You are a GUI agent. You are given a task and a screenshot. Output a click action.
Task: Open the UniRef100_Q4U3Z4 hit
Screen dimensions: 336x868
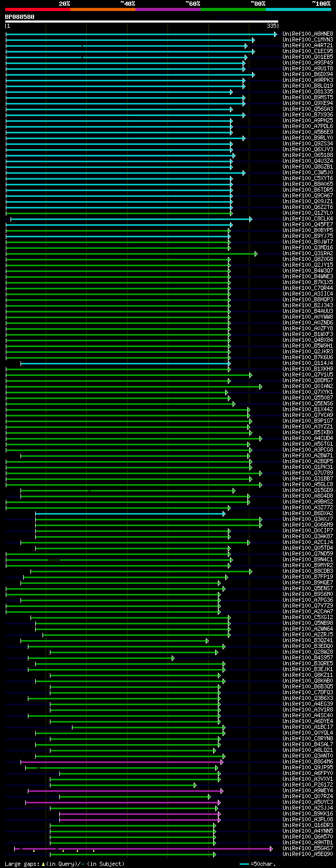[308, 161]
